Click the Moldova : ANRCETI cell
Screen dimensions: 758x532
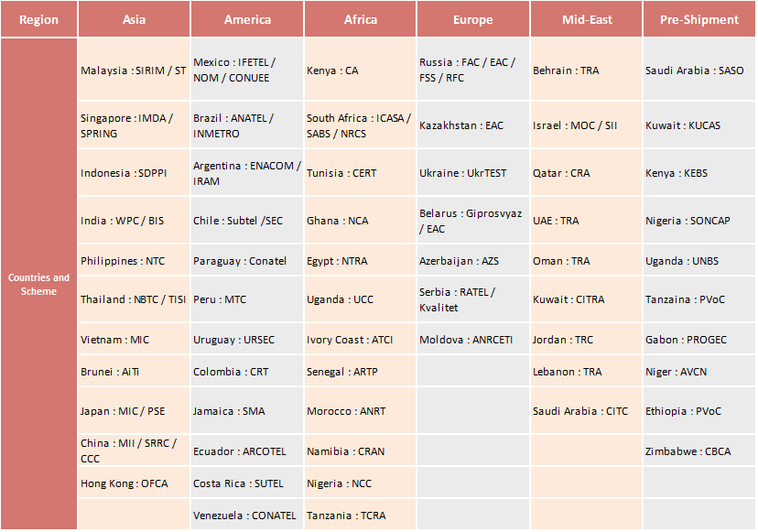(x=472, y=340)
